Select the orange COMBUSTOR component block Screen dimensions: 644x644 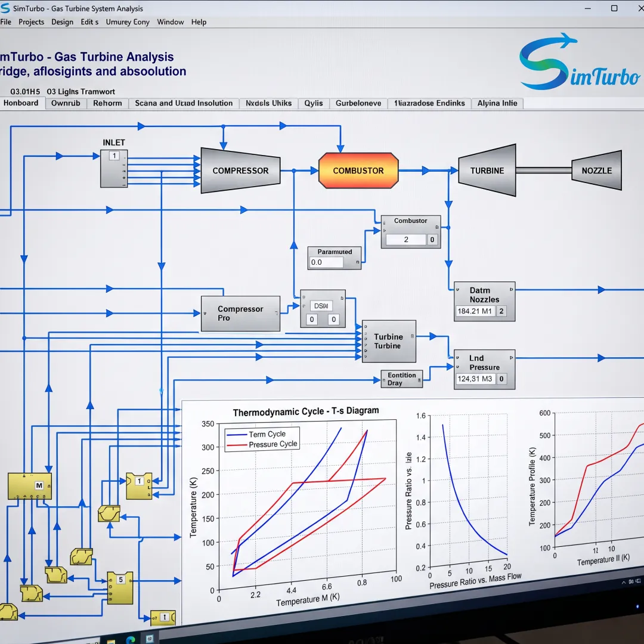point(358,171)
